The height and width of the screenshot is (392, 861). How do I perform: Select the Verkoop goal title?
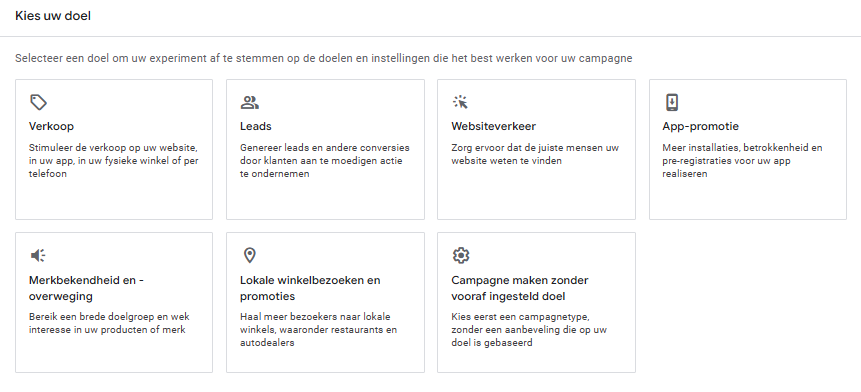click(51, 126)
